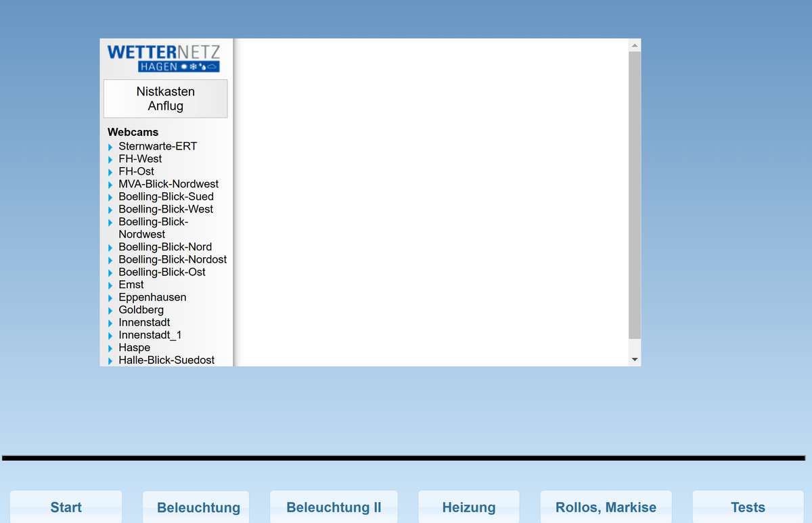Viewport: 812px width, 523px height.
Task: Click the arrow bullet beside FH-West
Action: (110, 160)
